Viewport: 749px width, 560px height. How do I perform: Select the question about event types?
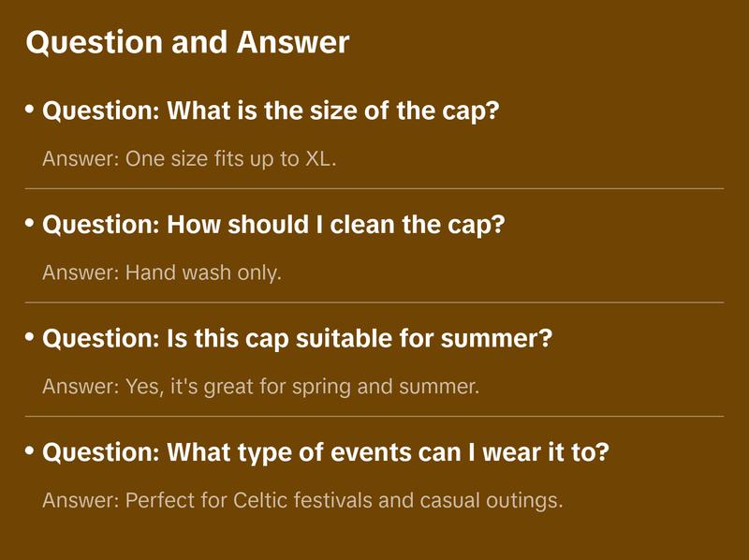[326, 453]
